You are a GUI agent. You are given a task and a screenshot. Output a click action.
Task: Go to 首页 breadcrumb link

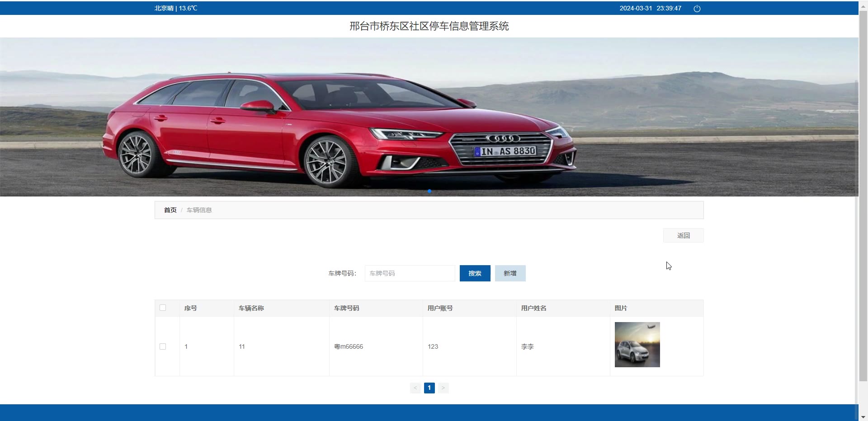pos(170,210)
